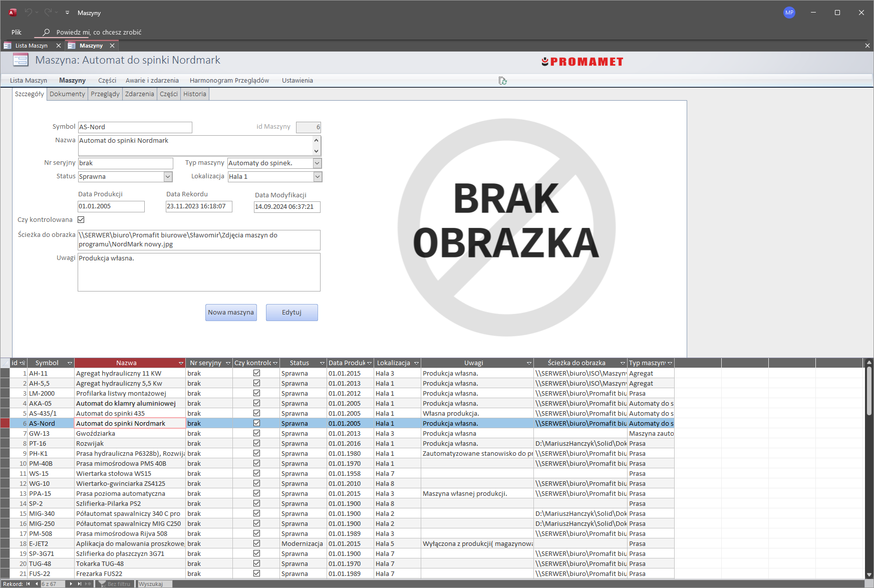Click the scroll-down arrow of Nazwa field
Image resolution: width=874 pixels, height=588 pixels.
[x=316, y=151]
